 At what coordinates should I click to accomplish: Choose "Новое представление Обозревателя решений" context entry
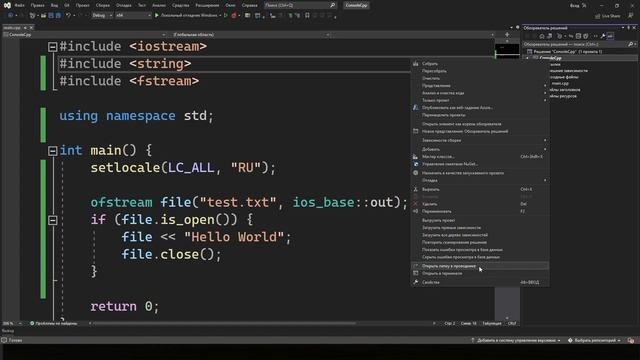[x=480, y=131]
